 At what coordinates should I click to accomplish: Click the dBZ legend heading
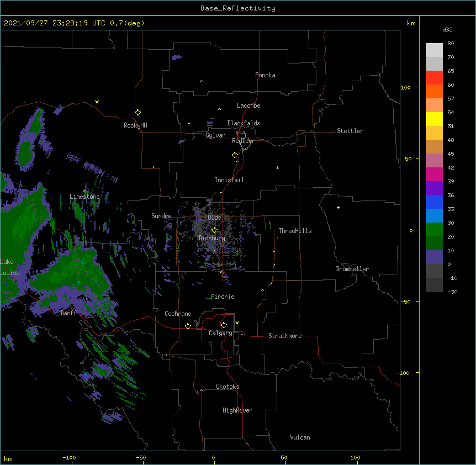pos(447,30)
